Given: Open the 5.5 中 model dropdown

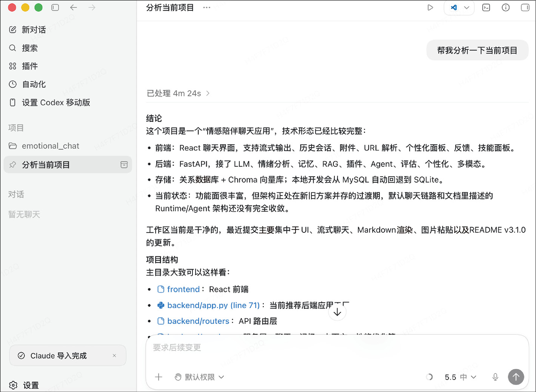Looking at the screenshot, I should [460, 377].
